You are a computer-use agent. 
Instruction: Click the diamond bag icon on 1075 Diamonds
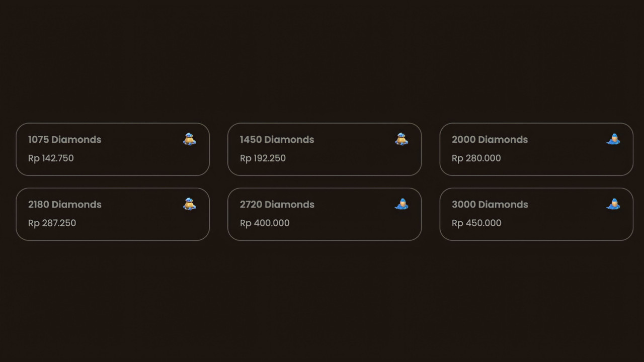[x=190, y=139]
